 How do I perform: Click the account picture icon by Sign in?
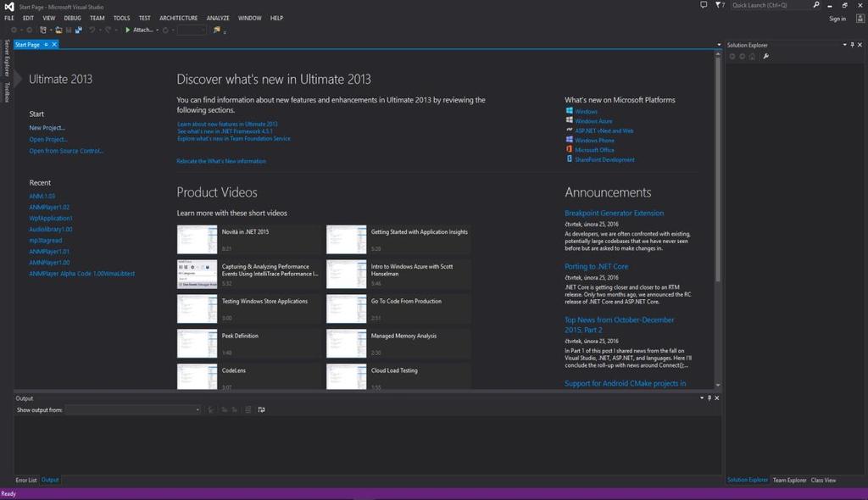point(860,19)
